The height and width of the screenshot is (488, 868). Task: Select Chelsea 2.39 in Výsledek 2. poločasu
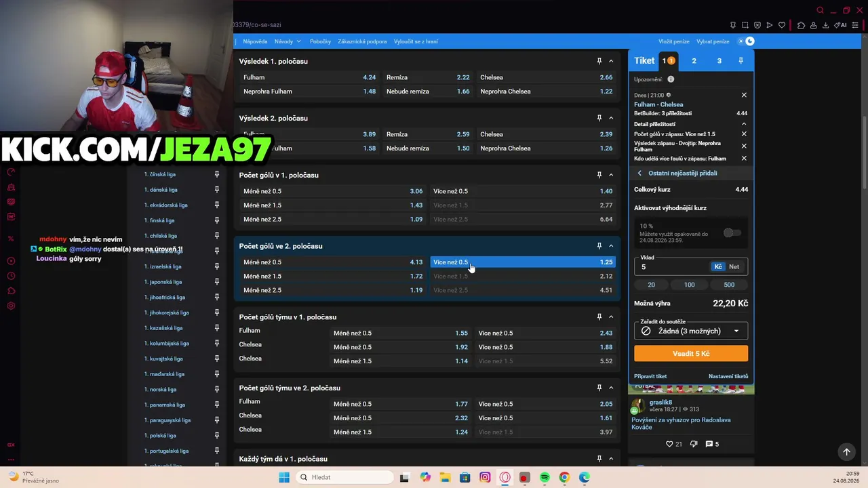546,134
